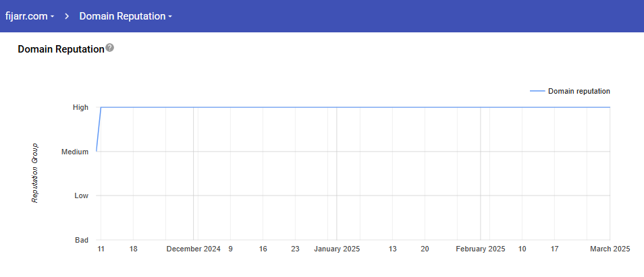The image size is (644, 277).
Task: Click the 'Reputation Group' axis title
Action: click(x=35, y=173)
